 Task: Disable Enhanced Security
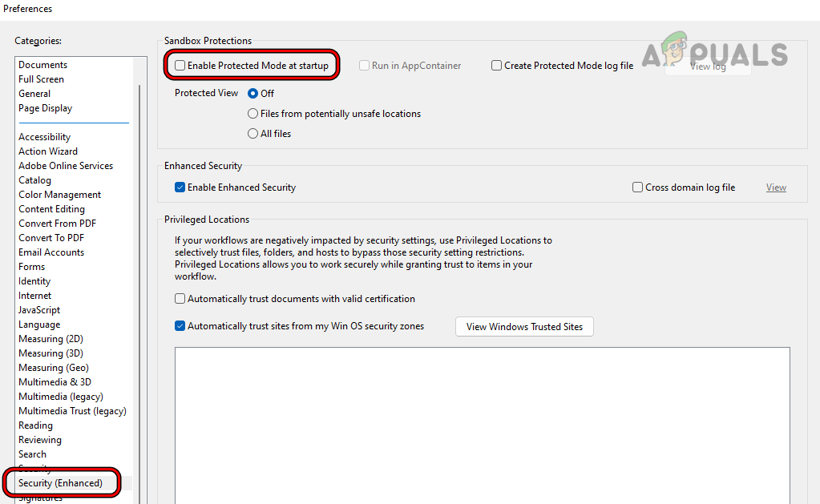(180, 187)
